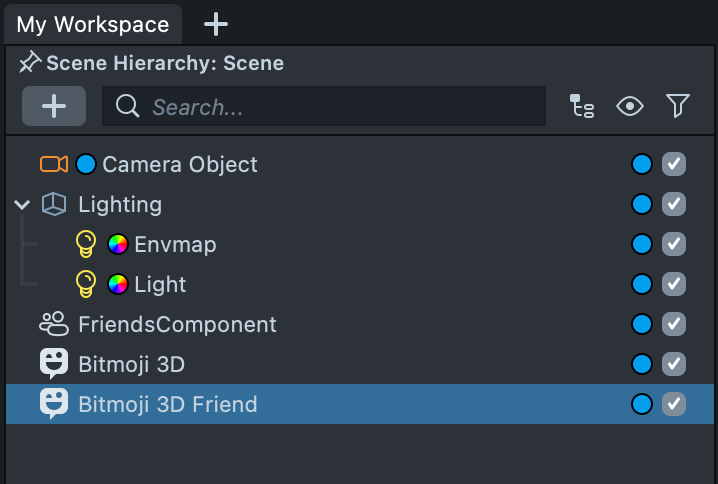The image size is (718, 484).
Task: Uncheck the Camera Object checkbox
Action: [x=674, y=164]
